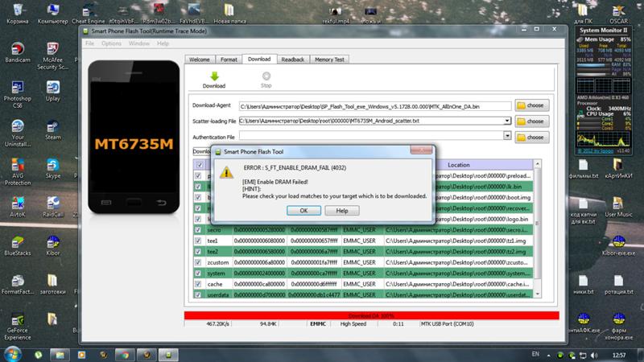The width and height of the screenshot is (644, 362).
Task: Click the 12:57 clock in the taskbar
Action: point(618,355)
